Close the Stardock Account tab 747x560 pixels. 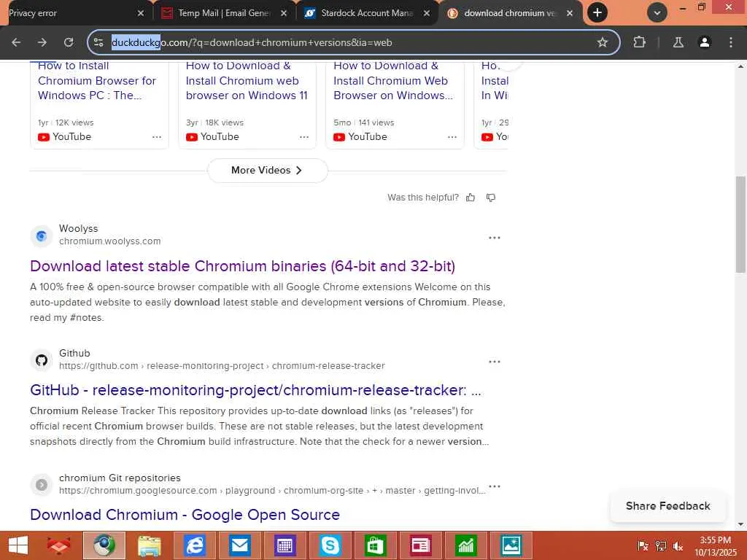click(427, 13)
